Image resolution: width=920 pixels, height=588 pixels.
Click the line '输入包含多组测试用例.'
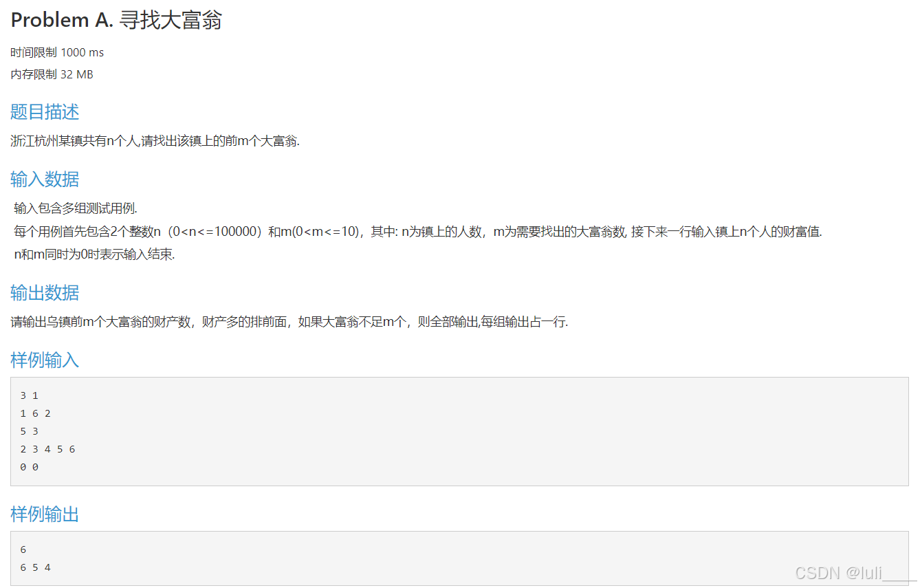[76, 208]
